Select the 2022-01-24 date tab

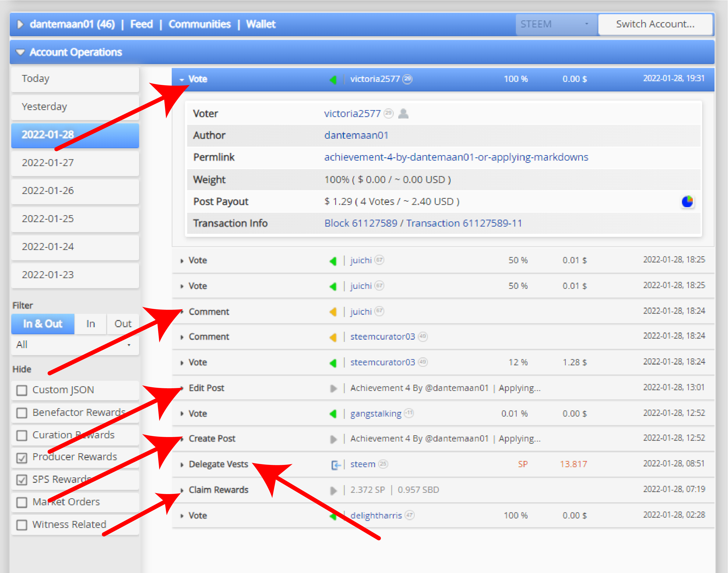[75, 247]
